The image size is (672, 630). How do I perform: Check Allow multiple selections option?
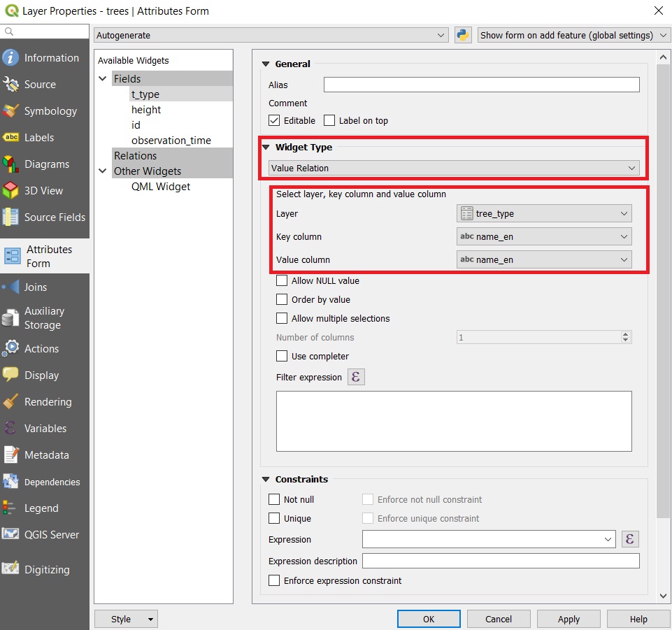point(282,319)
